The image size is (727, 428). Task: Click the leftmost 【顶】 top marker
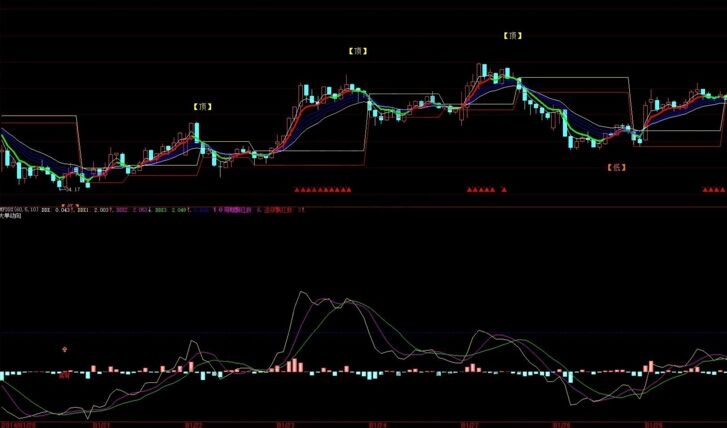tap(202, 105)
